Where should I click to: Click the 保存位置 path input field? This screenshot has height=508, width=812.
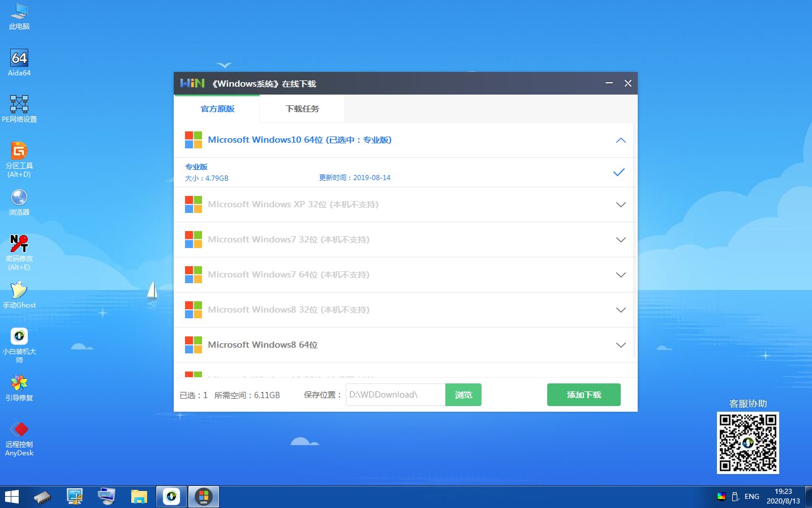[x=396, y=395]
